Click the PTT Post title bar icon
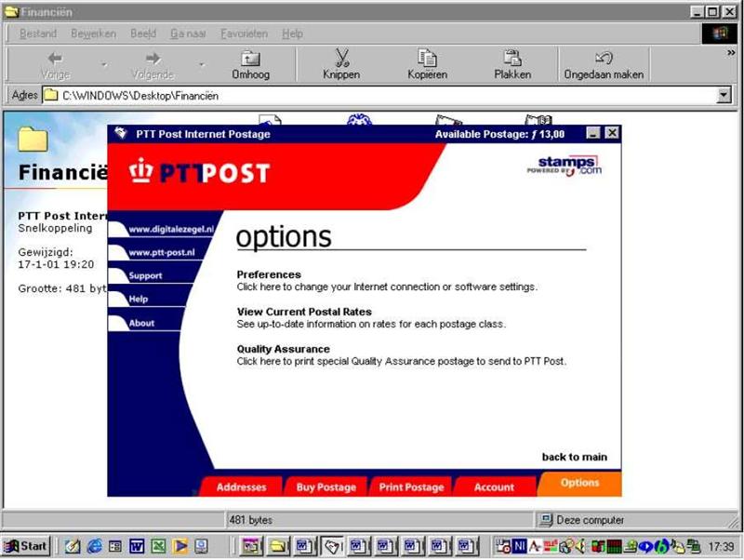 click(x=121, y=134)
